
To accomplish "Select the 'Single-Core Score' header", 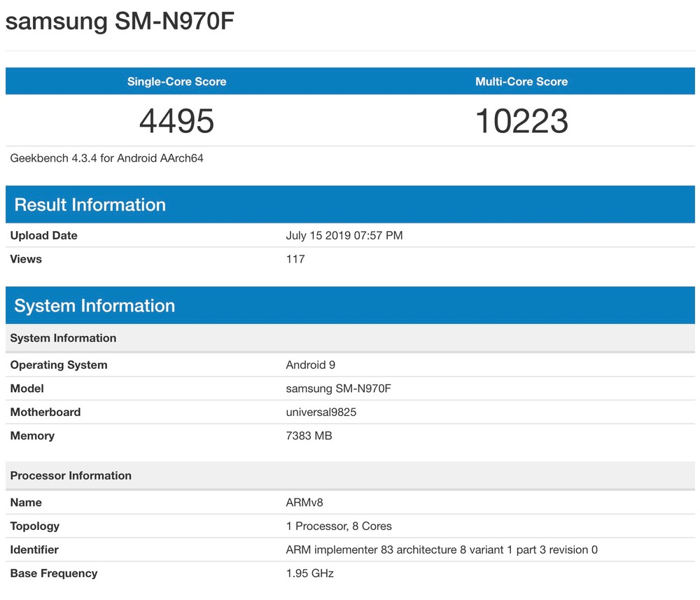I will click(x=177, y=81).
